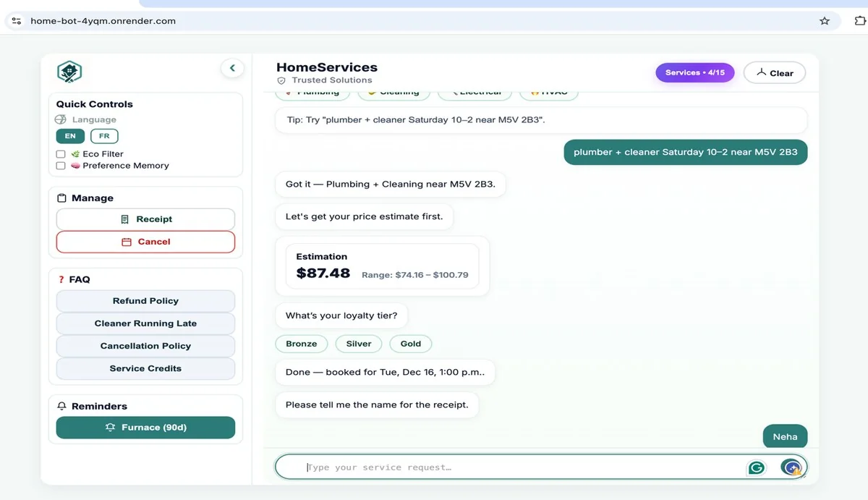The width and height of the screenshot is (868, 500).
Task: Click the Clear chat button
Action: tap(775, 72)
